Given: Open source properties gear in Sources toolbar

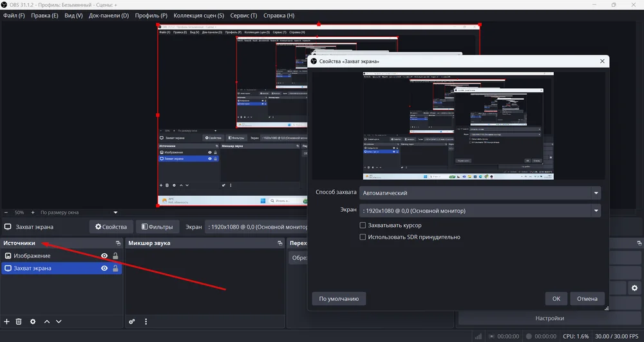Looking at the screenshot, I should point(33,321).
